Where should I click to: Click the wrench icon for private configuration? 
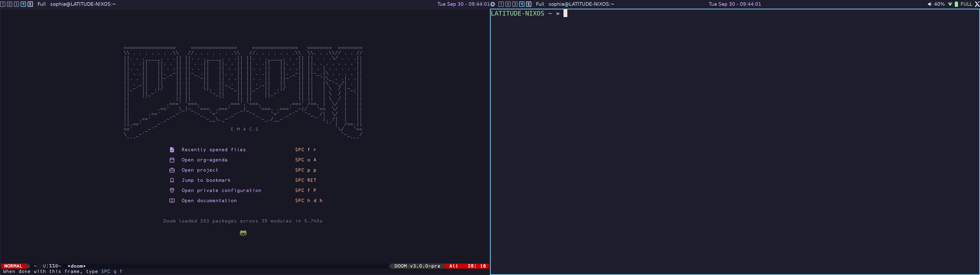click(172, 191)
